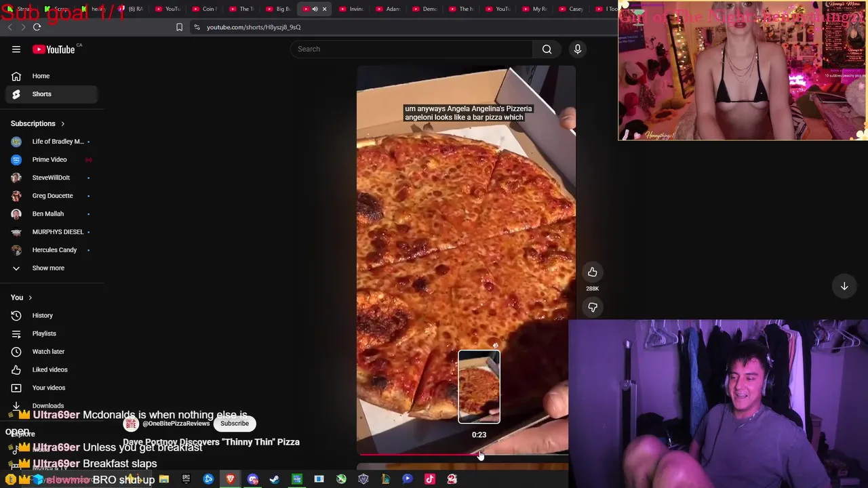Image resolution: width=868 pixels, height=488 pixels.
Task: Click the seek preview thumbnail at 0:23
Action: pyautogui.click(x=479, y=387)
